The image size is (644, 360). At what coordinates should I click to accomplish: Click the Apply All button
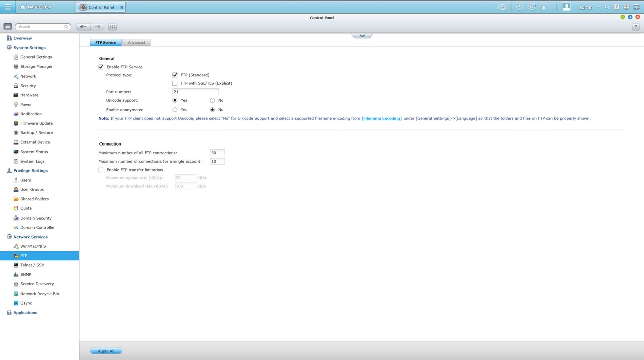tap(106, 351)
